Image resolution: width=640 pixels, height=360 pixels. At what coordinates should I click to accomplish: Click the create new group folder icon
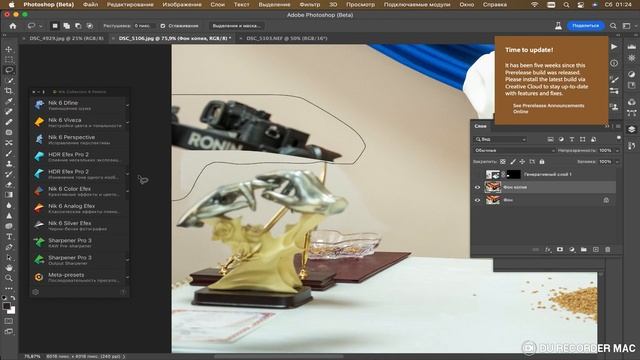(584, 249)
